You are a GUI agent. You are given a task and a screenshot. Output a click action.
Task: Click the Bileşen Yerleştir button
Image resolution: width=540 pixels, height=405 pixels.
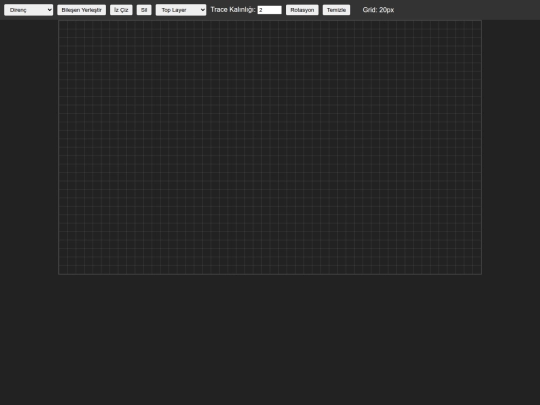pos(82,10)
